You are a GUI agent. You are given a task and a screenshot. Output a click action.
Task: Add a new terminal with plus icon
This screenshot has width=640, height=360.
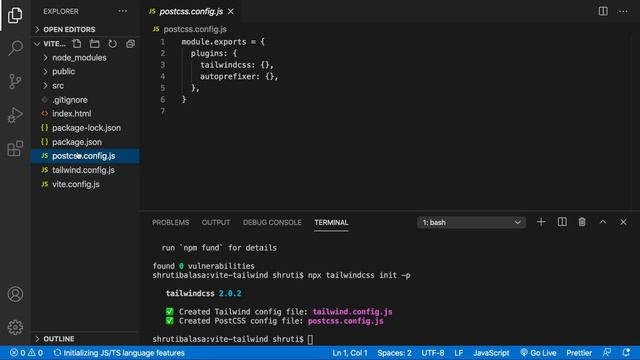click(541, 222)
